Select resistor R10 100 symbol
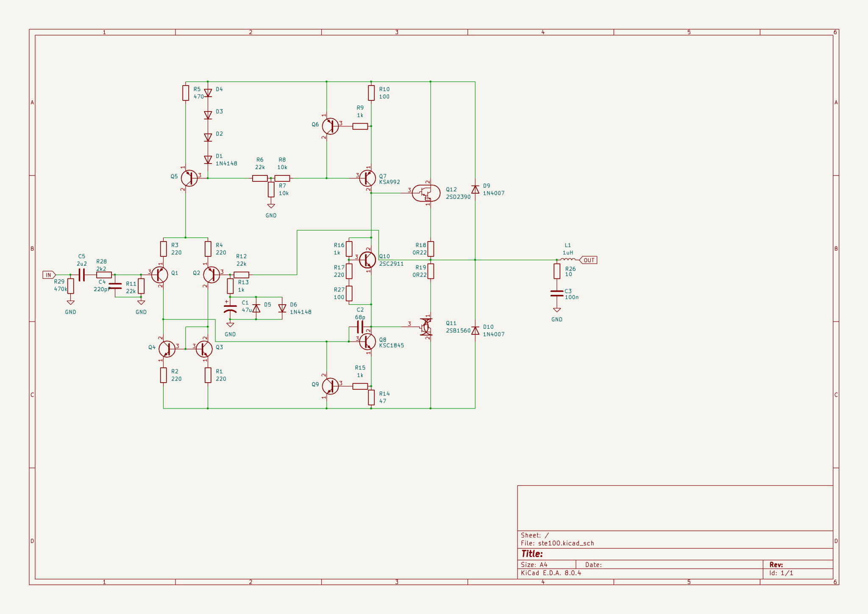 [x=371, y=93]
